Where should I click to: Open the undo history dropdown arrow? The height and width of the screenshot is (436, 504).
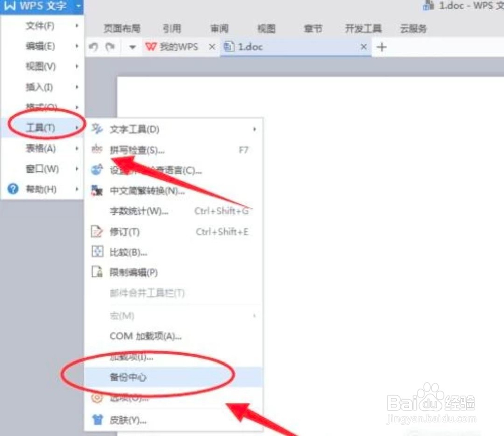(x=132, y=47)
